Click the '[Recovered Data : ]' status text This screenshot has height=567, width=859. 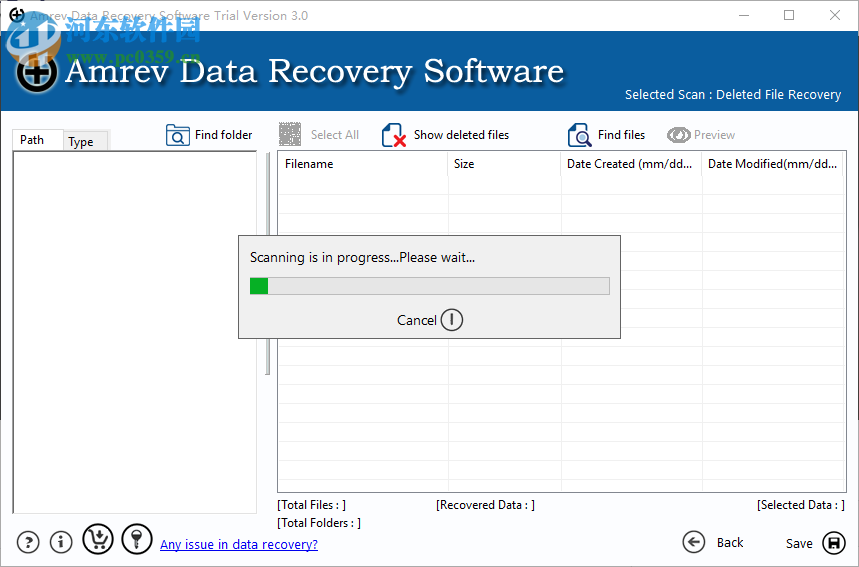485,505
